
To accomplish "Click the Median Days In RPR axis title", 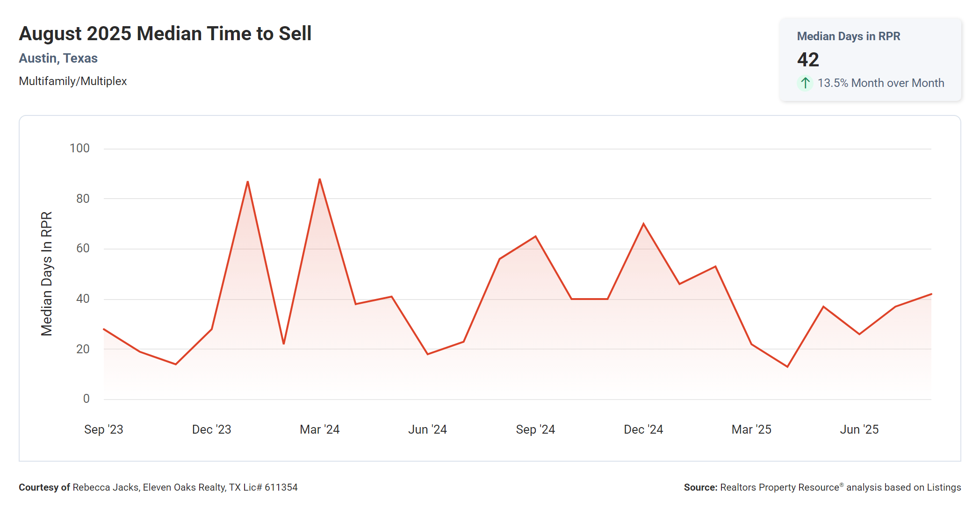I will pyautogui.click(x=47, y=274).
